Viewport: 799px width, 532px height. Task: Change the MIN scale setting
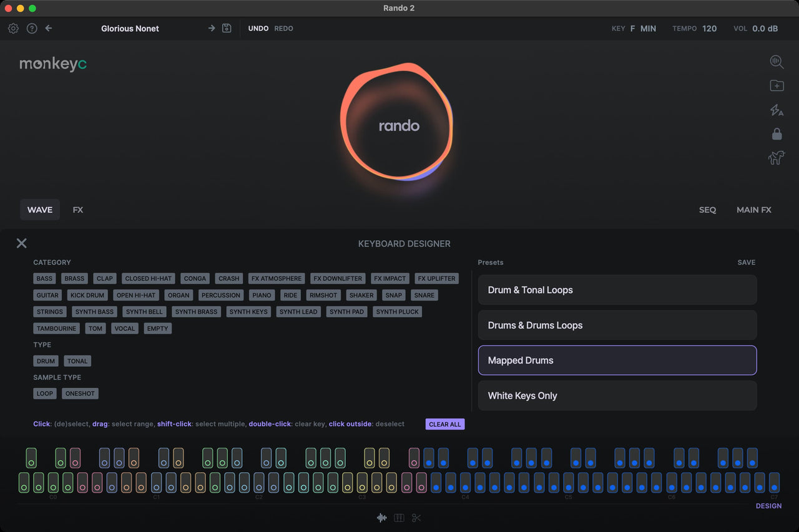648,28
